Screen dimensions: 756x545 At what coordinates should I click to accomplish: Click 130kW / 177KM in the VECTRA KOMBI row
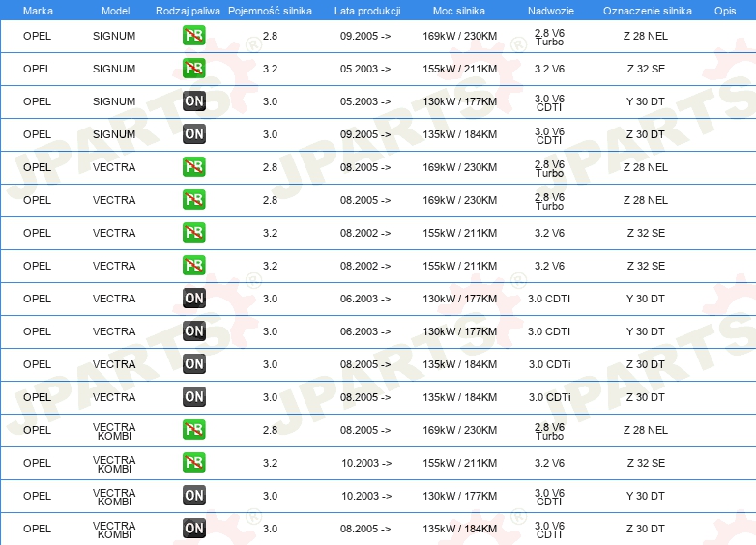pyautogui.click(x=459, y=496)
